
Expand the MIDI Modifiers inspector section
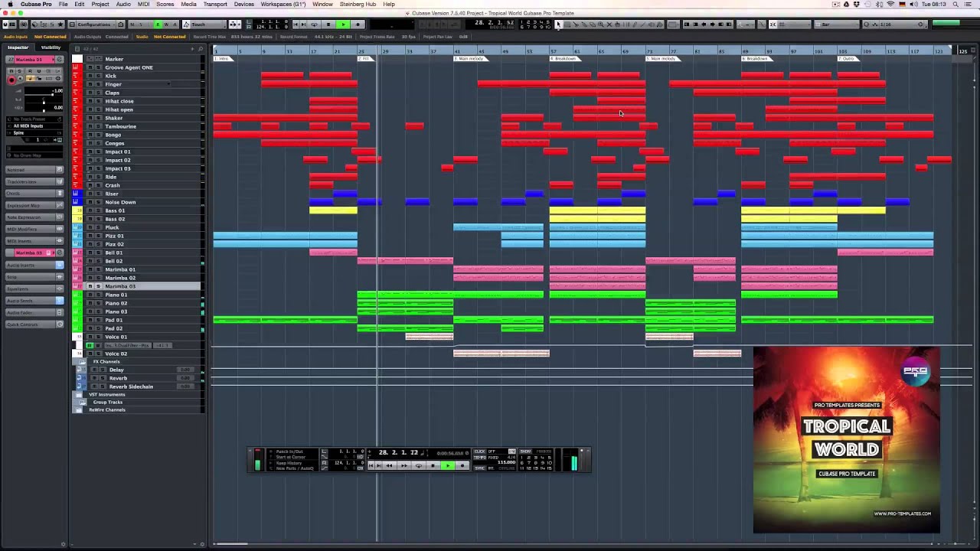pyautogui.click(x=34, y=229)
